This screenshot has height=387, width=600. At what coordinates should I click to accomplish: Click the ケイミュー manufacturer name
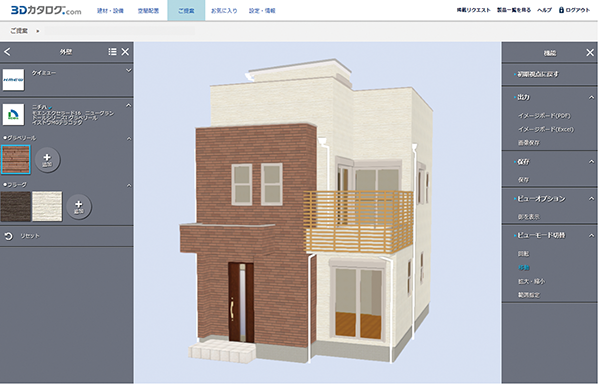pyautogui.click(x=44, y=72)
